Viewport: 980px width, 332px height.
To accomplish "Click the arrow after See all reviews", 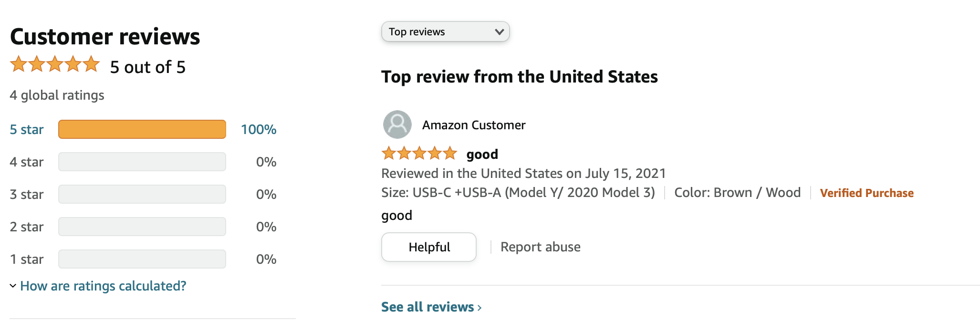I will coord(480,308).
